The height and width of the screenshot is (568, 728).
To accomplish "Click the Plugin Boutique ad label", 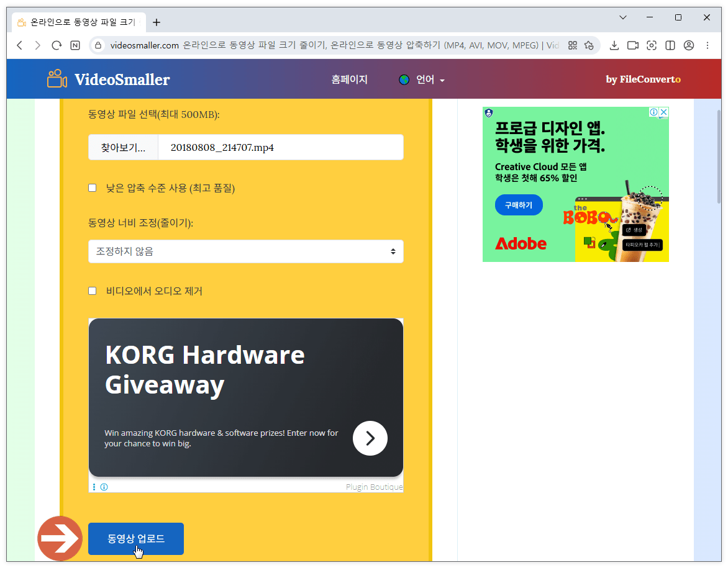I will (374, 487).
